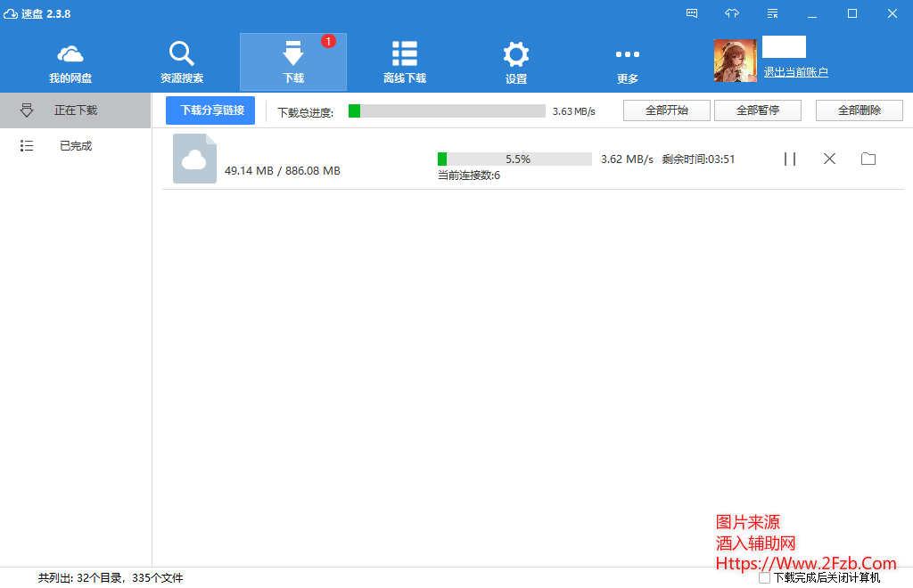Select the 资源搜索 search icon
Screen dimensions: 913x588
click(182, 60)
